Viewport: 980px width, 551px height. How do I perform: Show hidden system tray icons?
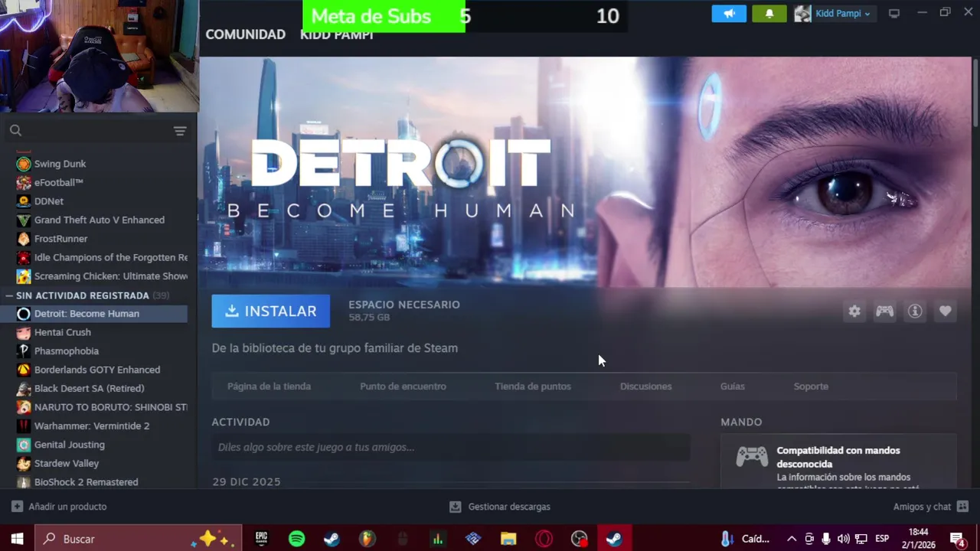coord(792,539)
